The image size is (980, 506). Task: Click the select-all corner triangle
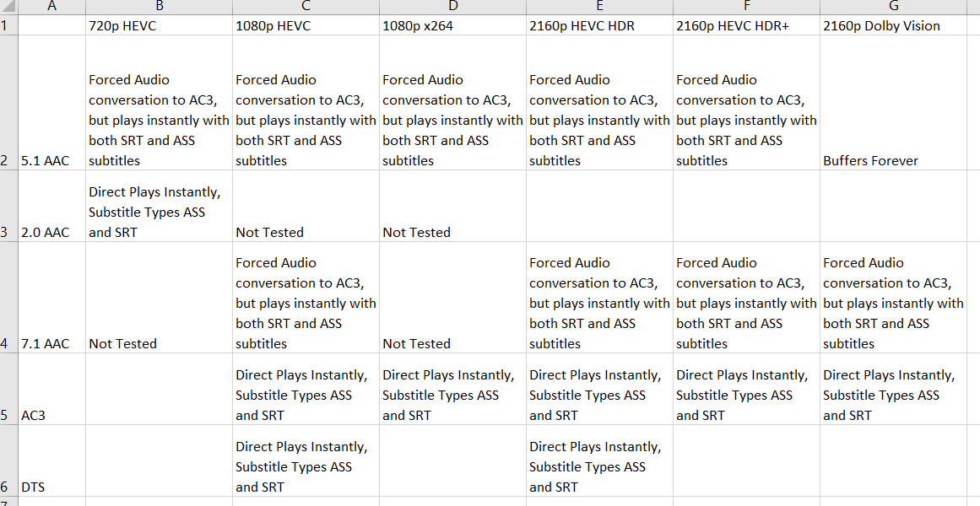[8, 7]
